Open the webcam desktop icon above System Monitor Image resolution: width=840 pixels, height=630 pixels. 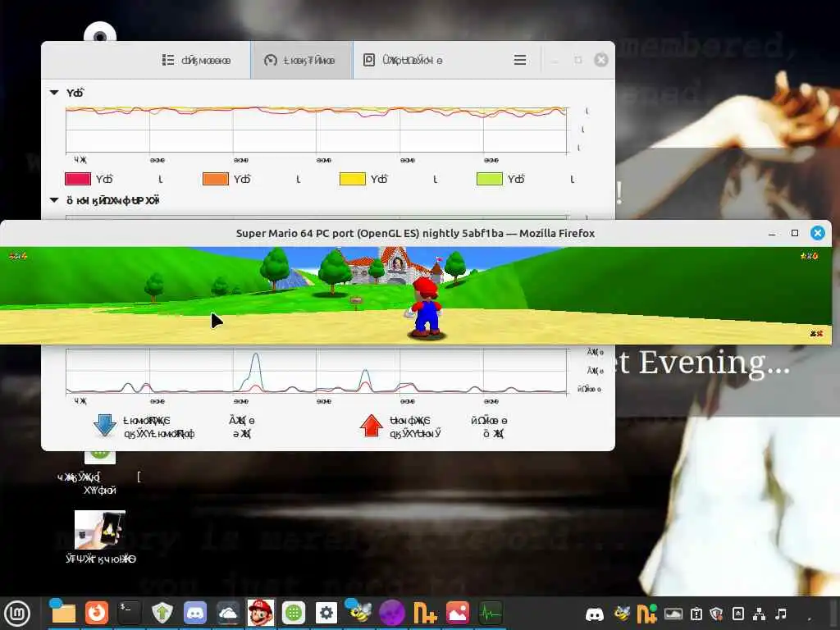(100, 33)
